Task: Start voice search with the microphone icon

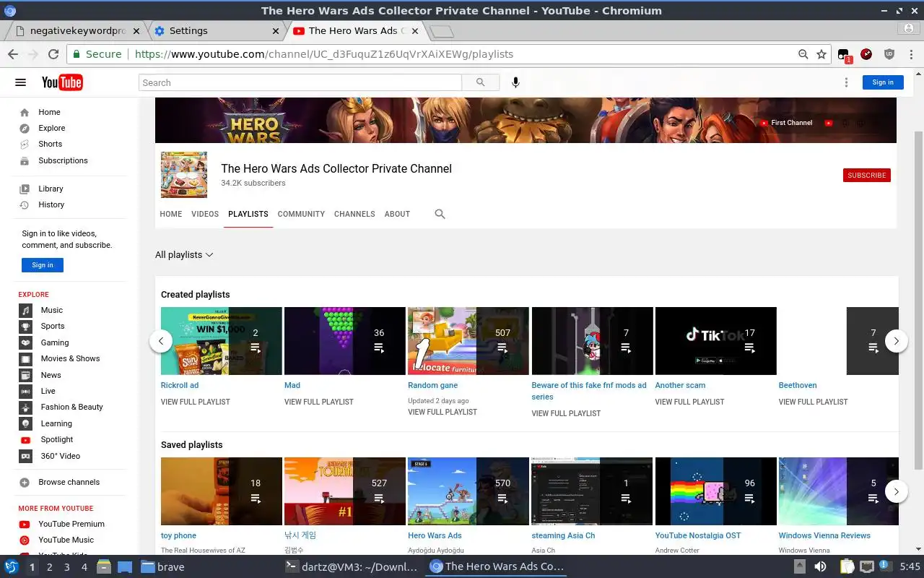Action: tap(515, 82)
